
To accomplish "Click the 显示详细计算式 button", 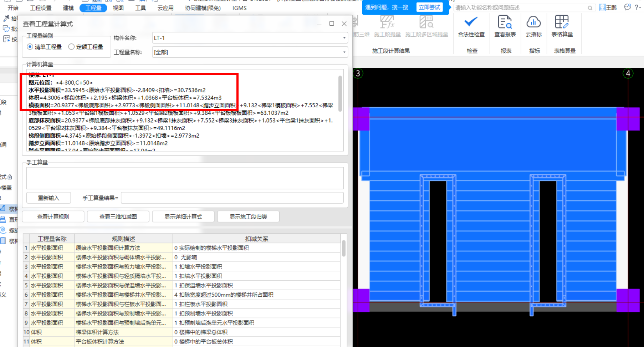I will pyautogui.click(x=183, y=216).
